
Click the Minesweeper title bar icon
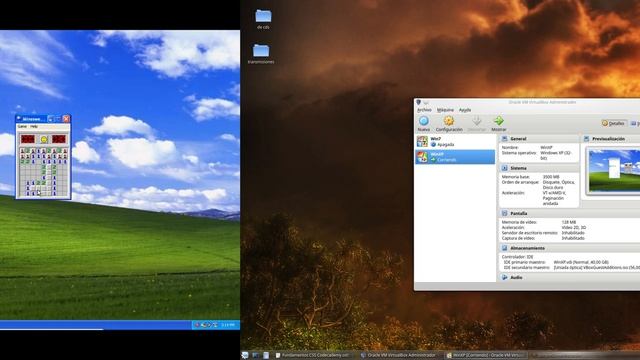coord(19,119)
